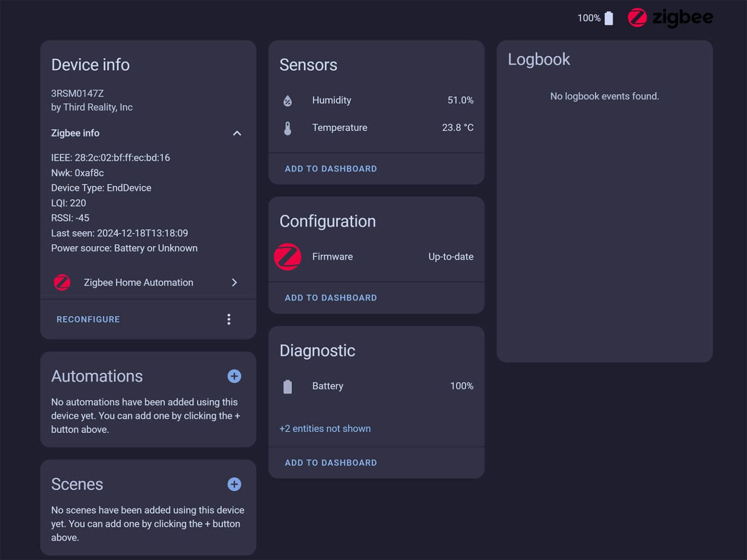Open the Humidity 51.0% sensor entry
This screenshot has height=560, width=747.
(x=460, y=100)
